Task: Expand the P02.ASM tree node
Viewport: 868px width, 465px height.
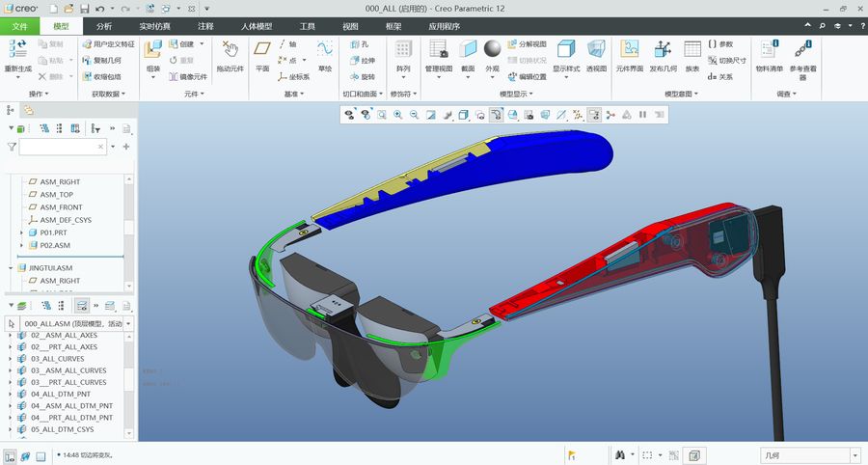Action: (21, 245)
